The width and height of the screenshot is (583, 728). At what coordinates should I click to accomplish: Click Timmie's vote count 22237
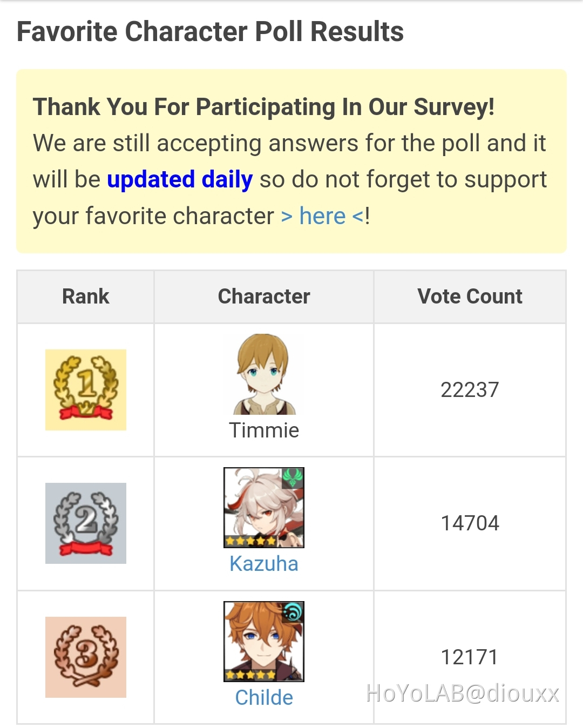coord(470,390)
